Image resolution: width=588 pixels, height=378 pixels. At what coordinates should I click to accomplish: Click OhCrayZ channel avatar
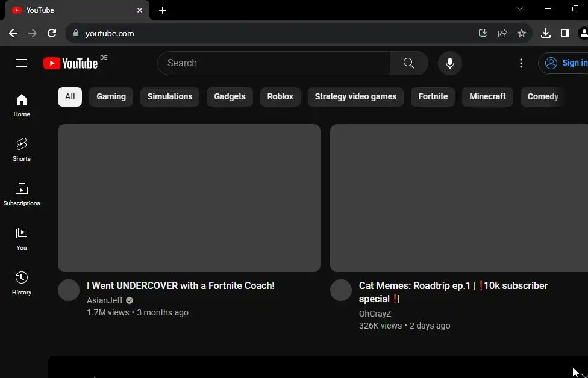tap(341, 290)
